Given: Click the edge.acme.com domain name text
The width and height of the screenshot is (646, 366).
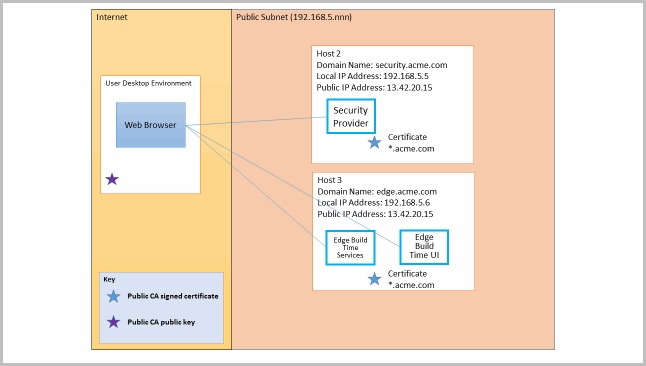Looking at the screenshot, I should coord(407,192).
